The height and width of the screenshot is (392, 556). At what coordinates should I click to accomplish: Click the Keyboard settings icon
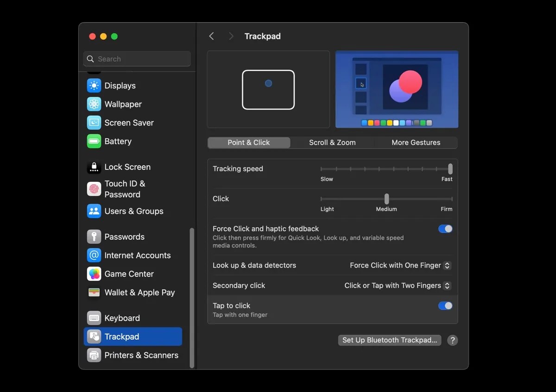[x=94, y=318]
